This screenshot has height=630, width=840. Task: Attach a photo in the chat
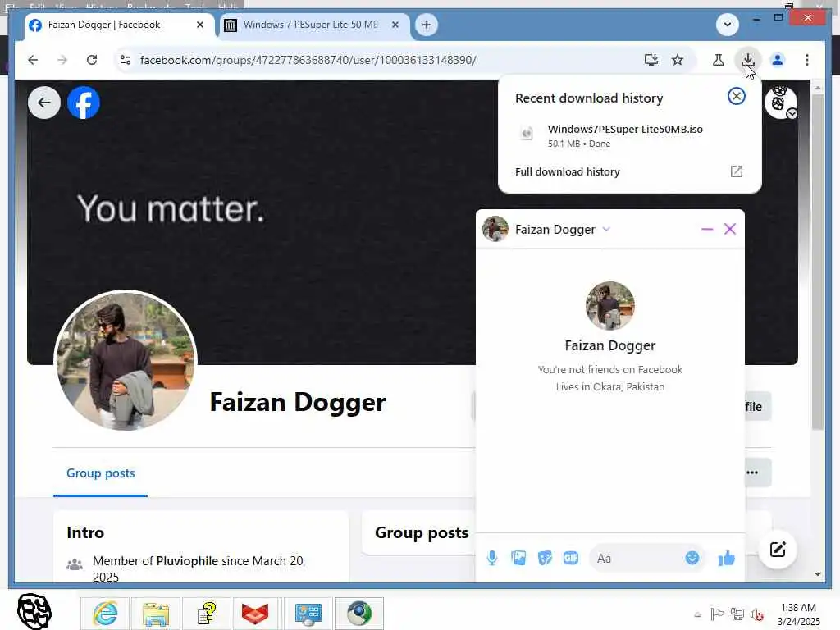(x=518, y=558)
